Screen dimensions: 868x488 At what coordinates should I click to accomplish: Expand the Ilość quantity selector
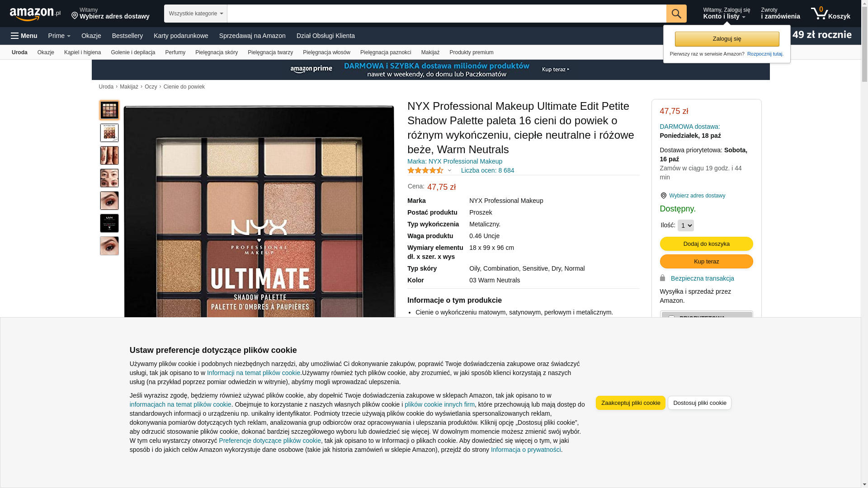[685, 225]
